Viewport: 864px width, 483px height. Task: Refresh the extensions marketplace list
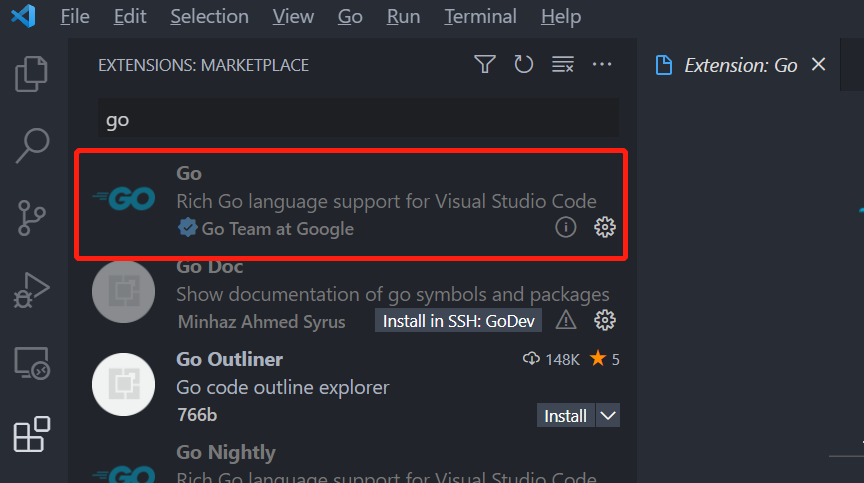(523, 64)
